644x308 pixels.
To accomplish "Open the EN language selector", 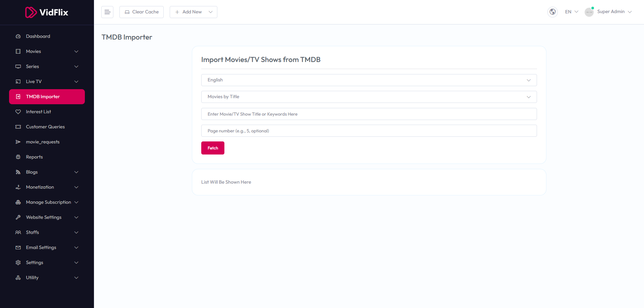I will pos(572,12).
